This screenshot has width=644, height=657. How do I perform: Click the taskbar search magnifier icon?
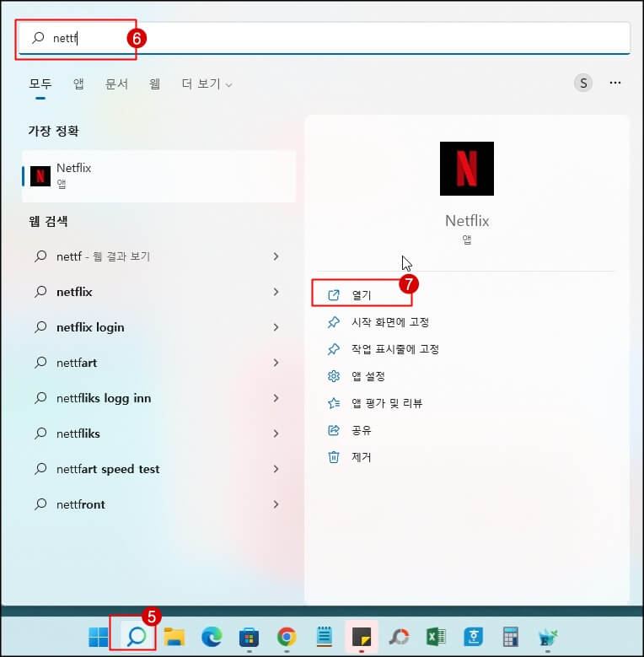click(x=136, y=637)
